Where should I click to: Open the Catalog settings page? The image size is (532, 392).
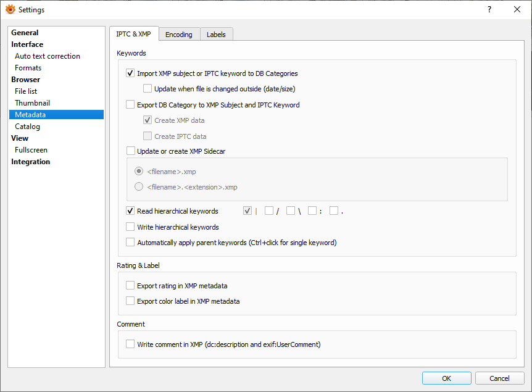pos(27,127)
